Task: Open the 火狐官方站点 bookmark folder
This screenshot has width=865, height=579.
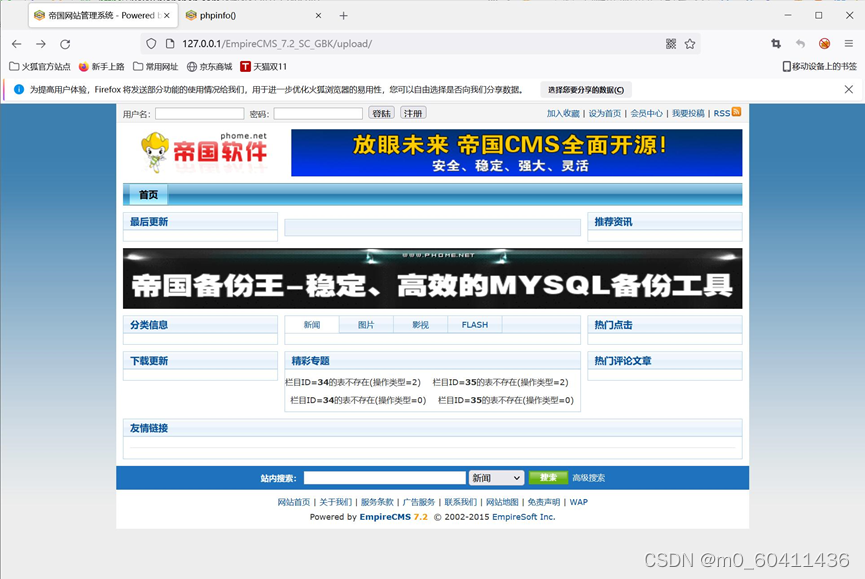Action: point(40,67)
